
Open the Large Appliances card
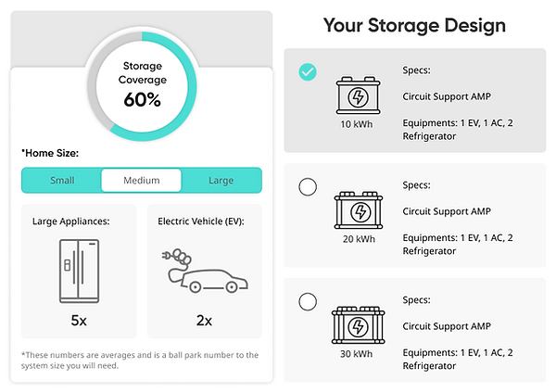[x=79, y=271]
